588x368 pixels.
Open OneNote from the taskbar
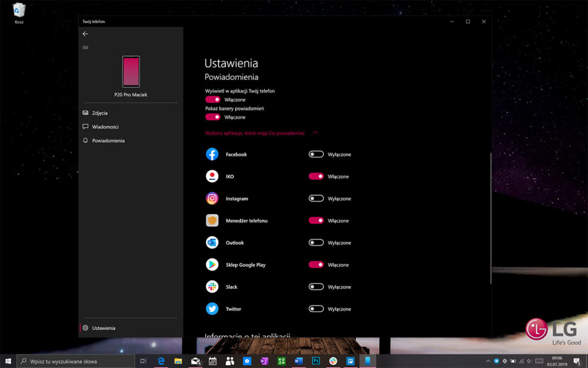click(x=265, y=362)
